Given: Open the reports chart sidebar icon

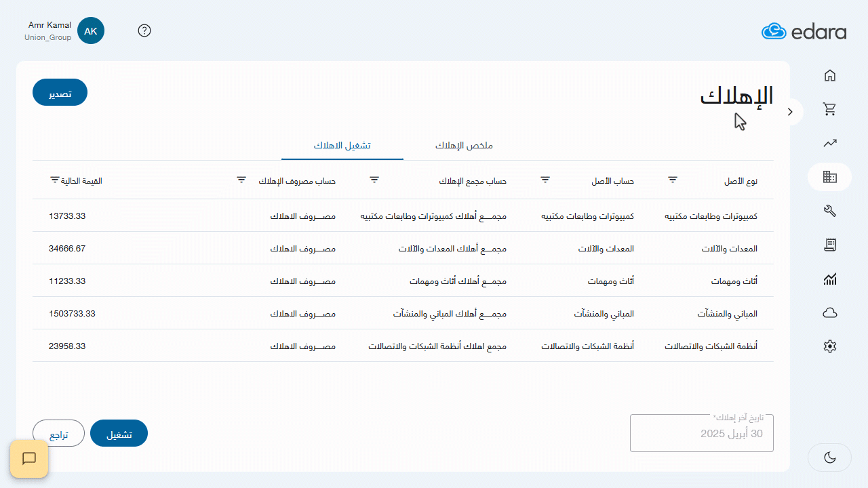Looking at the screenshot, I should point(829,279).
